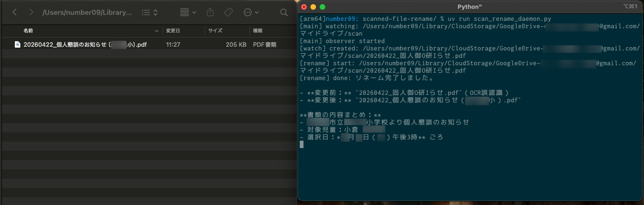Sort by 変更日 column header
The image size is (644, 205).
173,31
